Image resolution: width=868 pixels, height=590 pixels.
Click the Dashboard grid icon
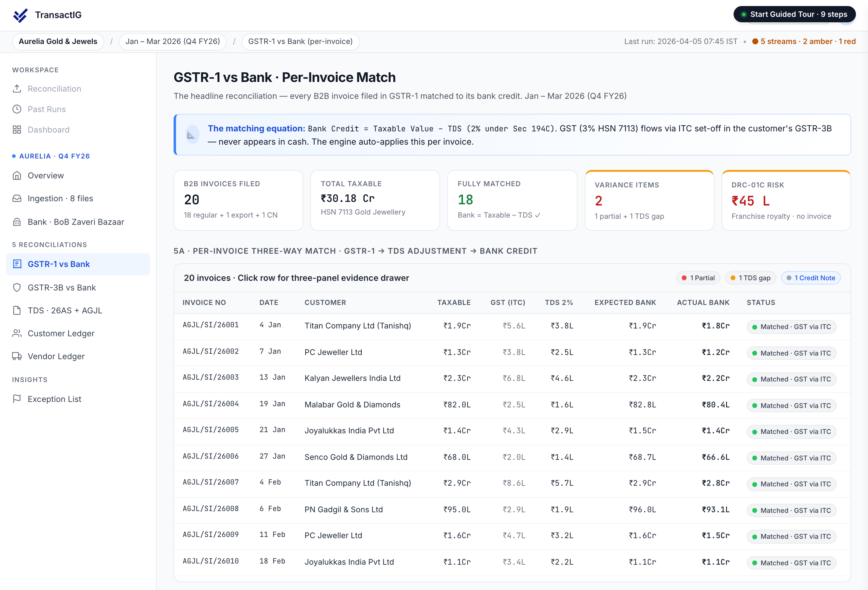tap(17, 130)
